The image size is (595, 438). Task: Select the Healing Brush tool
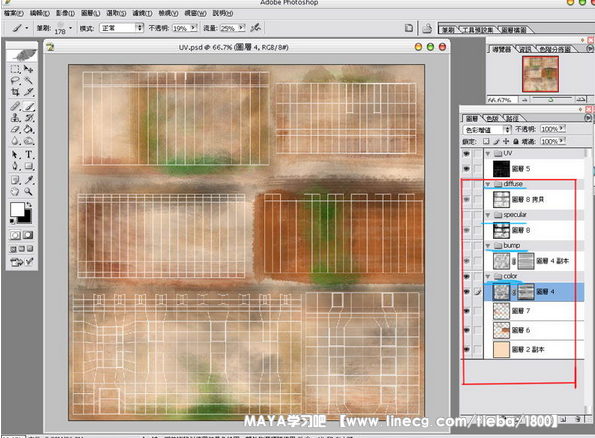coord(15,106)
